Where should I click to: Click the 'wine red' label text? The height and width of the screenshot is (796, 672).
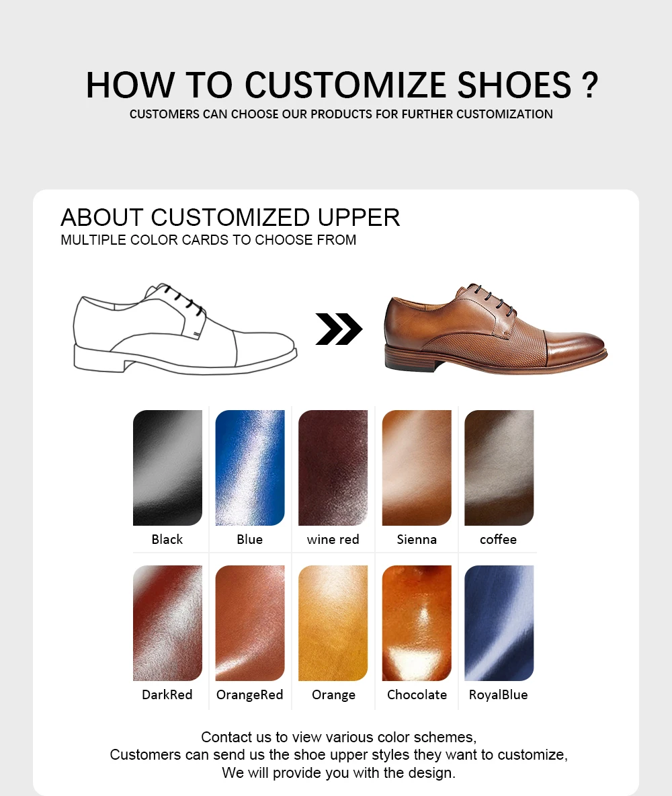[333, 539]
